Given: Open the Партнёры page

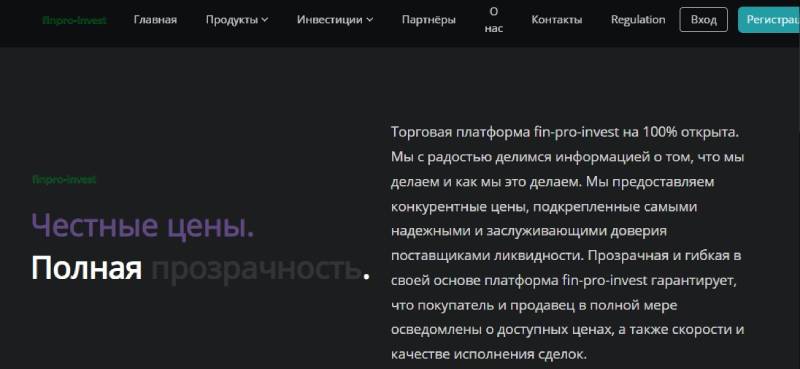Looking at the screenshot, I should (x=429, y=20).
